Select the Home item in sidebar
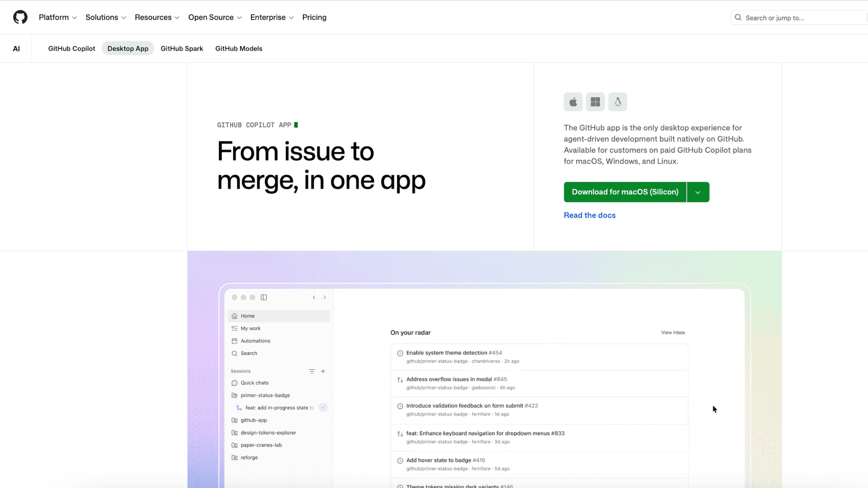The image size is (868, 488). [x=279, y=316]
